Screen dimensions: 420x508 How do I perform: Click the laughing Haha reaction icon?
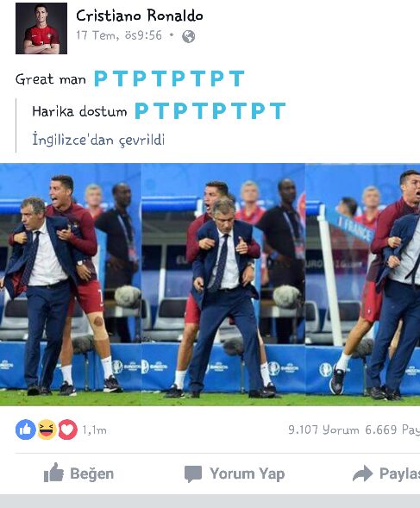(47, 430)
